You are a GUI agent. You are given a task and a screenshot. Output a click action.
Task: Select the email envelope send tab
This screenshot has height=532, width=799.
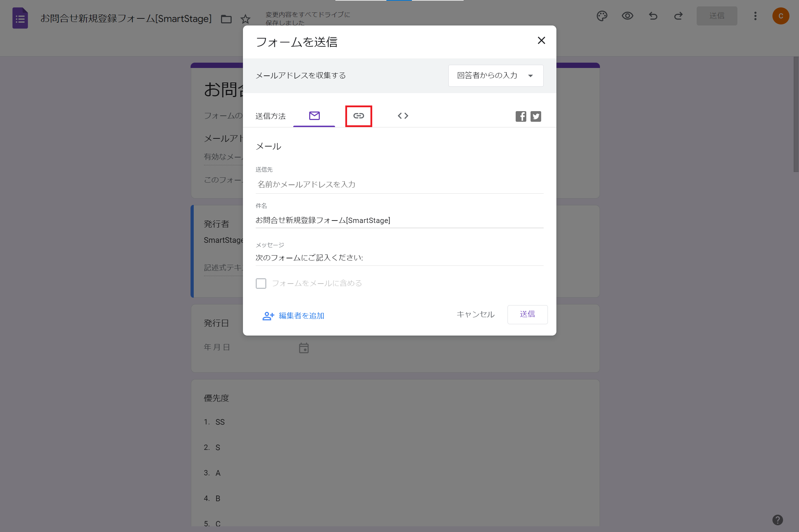click(x=314, y=116)
